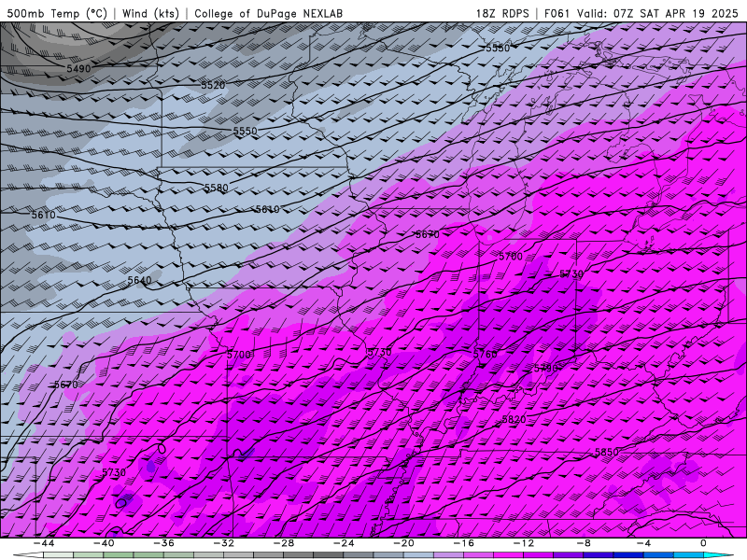The height and width of the screenshot is (560, 747).
Task: Click the -12 temperature scale label
Action: pyautogui.click(x=524, y=543)
